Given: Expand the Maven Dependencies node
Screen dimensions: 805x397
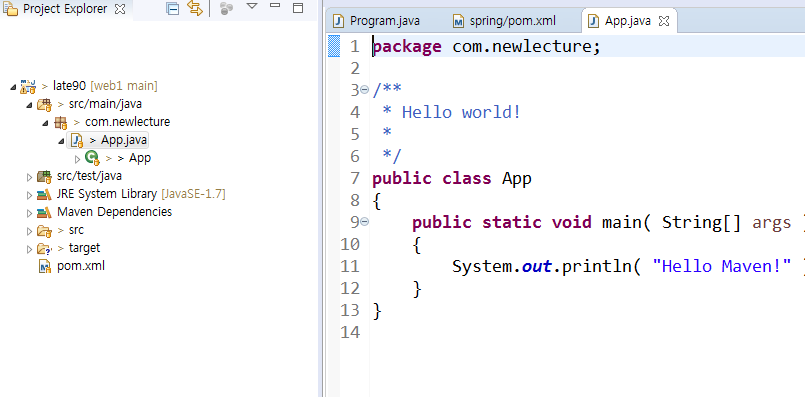Looking at the screenshot, I should point(29,213).
